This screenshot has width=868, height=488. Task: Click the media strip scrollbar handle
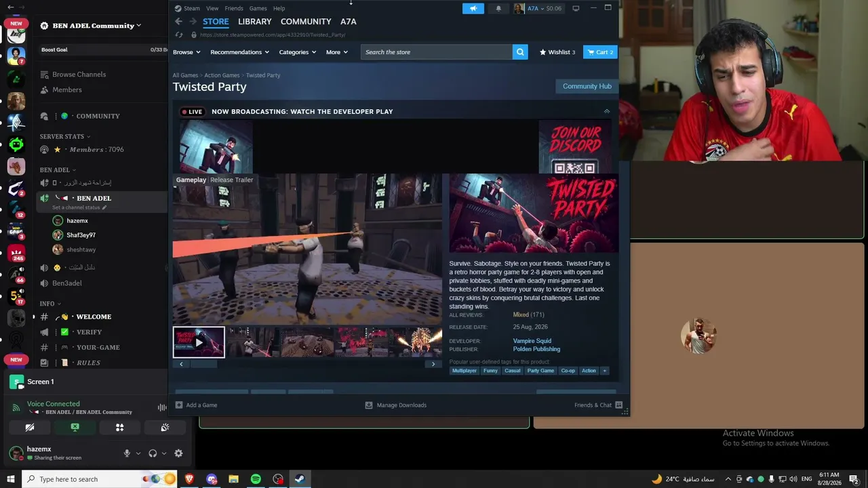pos(203,364)
